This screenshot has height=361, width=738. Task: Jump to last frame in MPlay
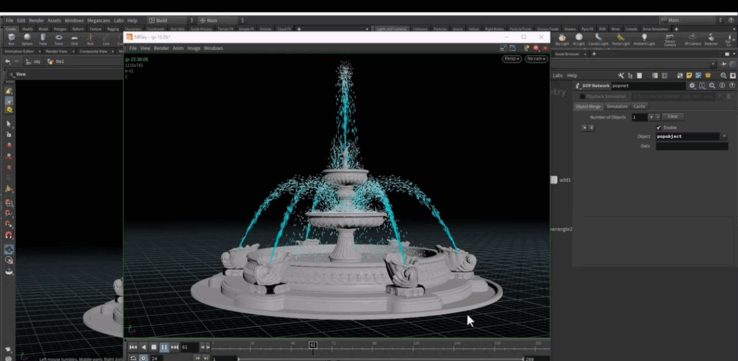[175, 347]
